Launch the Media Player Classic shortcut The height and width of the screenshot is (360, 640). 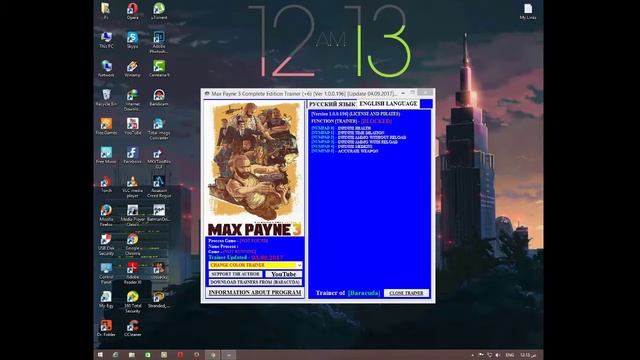pyautogui.click(x=132, y=216)
